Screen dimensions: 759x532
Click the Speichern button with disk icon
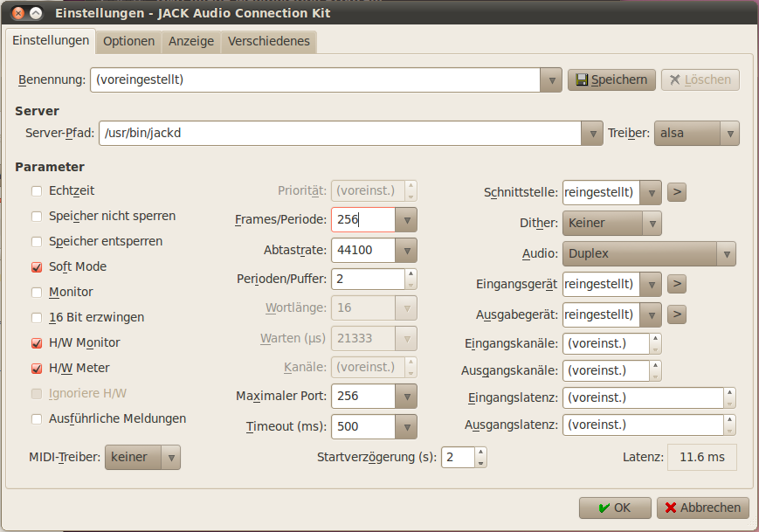611,79
